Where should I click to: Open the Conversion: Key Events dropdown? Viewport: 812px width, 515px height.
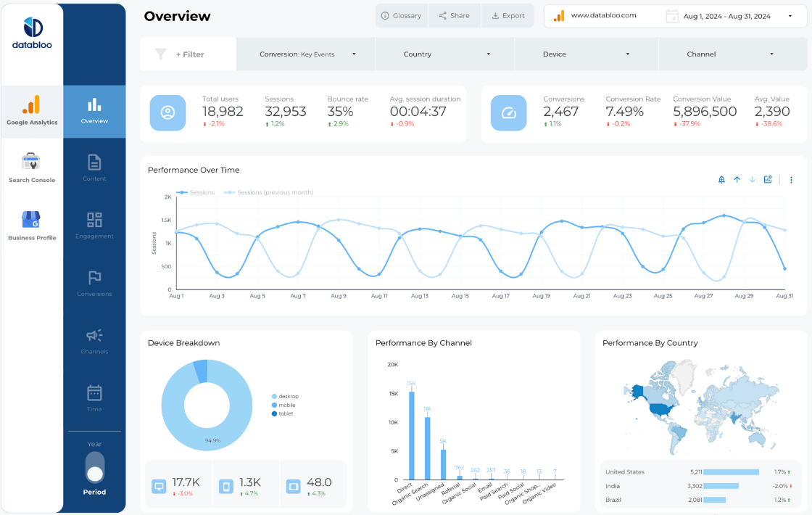pyautogui.click(x=305, y=54)
